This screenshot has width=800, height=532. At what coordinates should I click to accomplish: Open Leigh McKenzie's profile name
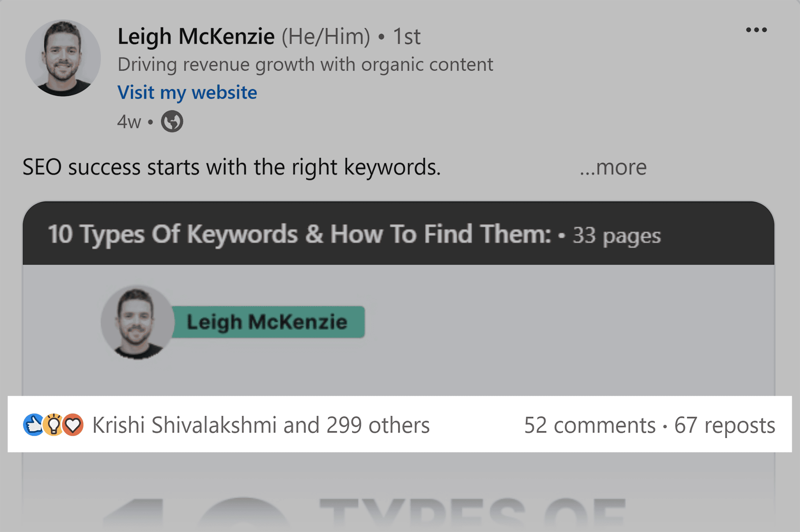(x=196, y=36)
